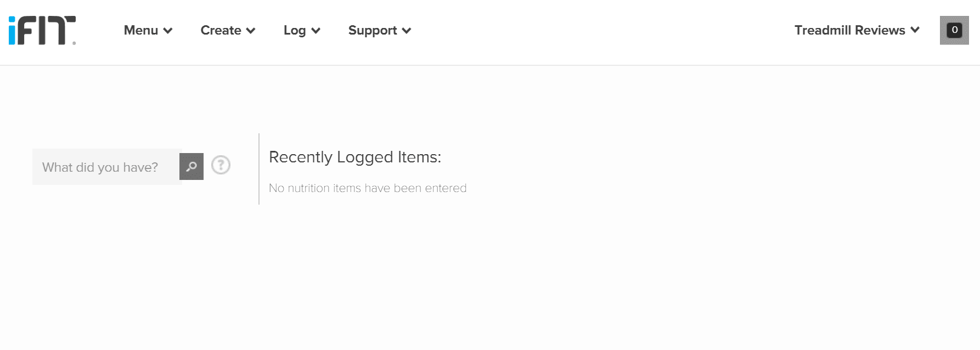The width and height of the screenshot is (980, 350).
Task: Click the black 0 counter badge
Action: [955, 30]
